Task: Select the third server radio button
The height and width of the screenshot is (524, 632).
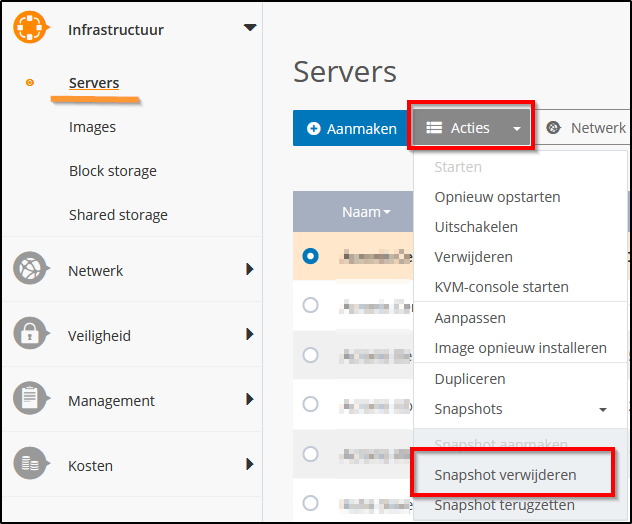Action: coord(310,355)
